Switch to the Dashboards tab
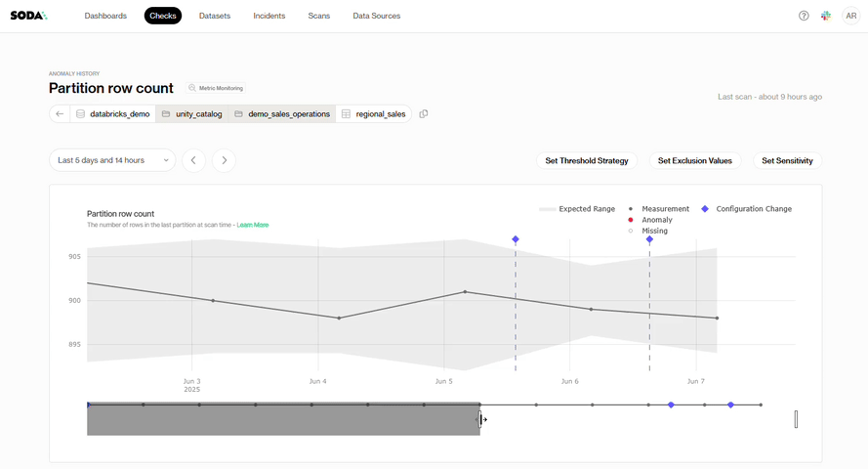 [105, 16]
